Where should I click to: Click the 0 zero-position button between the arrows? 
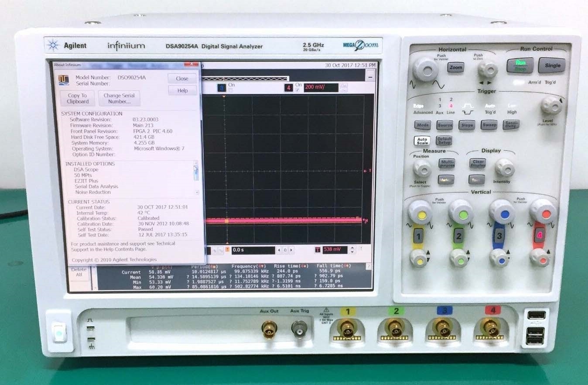[285, 250]
